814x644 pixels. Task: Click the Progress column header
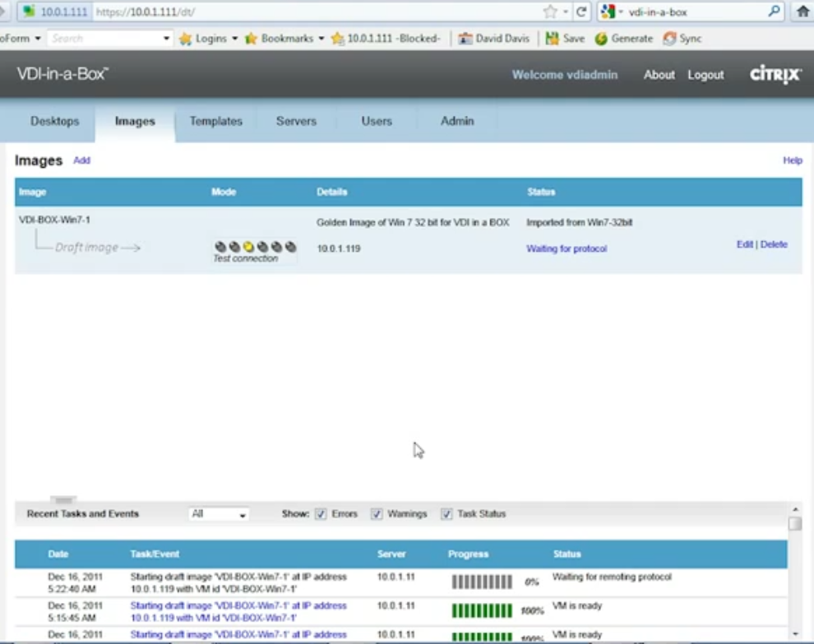pos(469,554)
